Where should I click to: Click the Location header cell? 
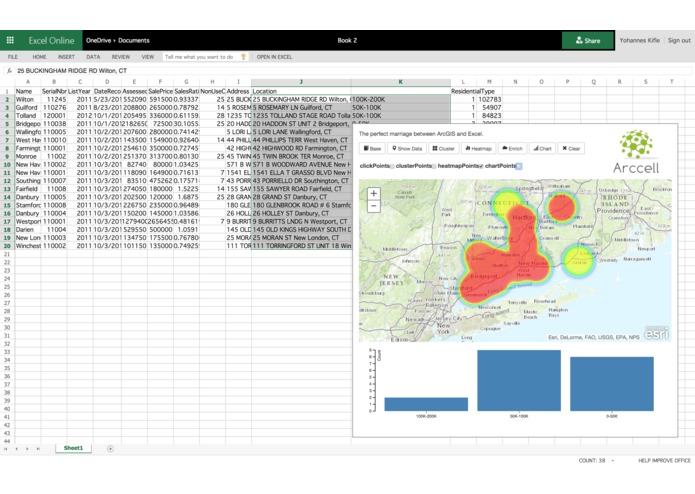point(301,91)
